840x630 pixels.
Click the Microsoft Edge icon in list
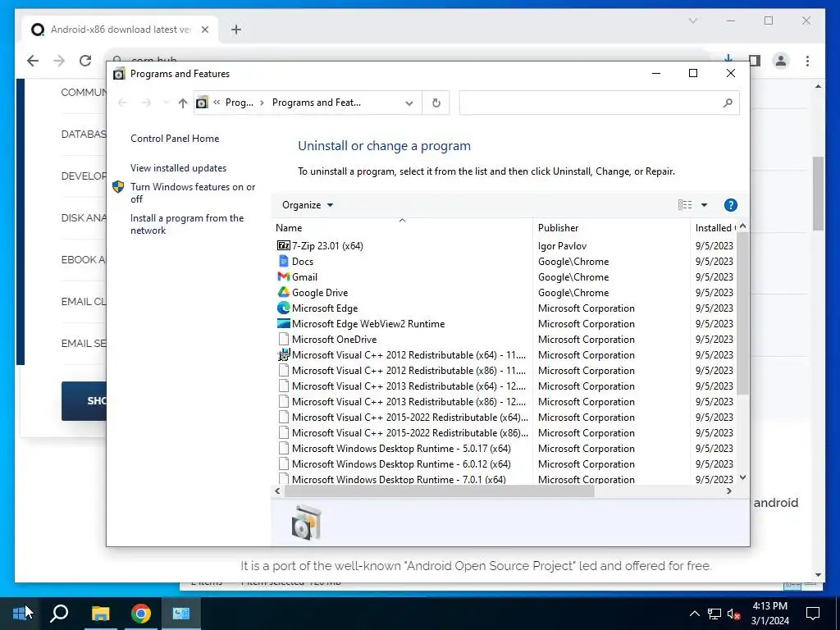click(283, 308)
